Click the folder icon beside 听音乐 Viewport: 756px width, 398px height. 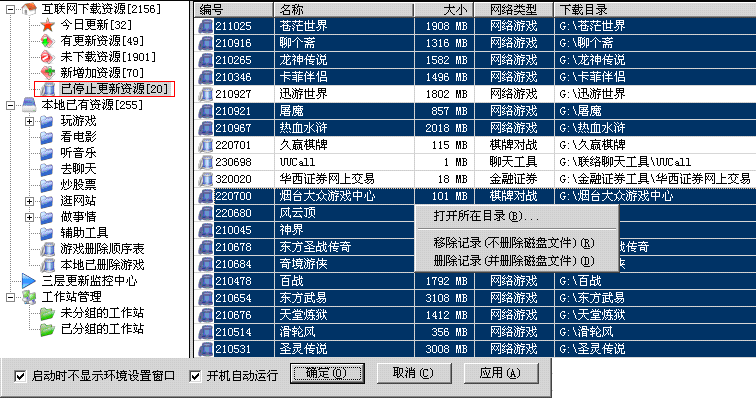[x=47, y=153]
